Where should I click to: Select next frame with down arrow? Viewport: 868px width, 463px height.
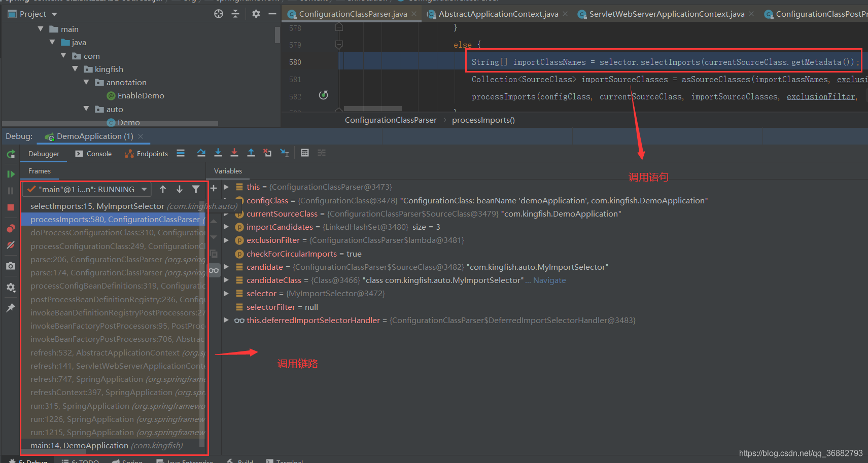point(180,189)
